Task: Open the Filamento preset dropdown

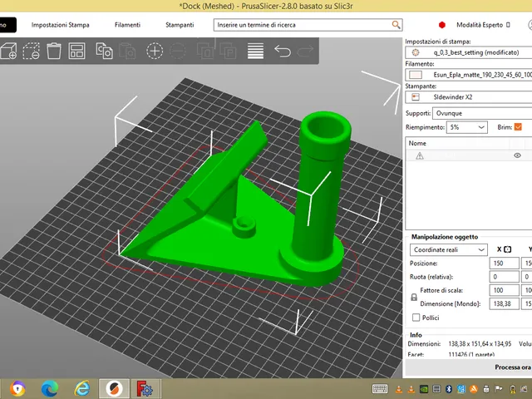Action: coord(469,75)
